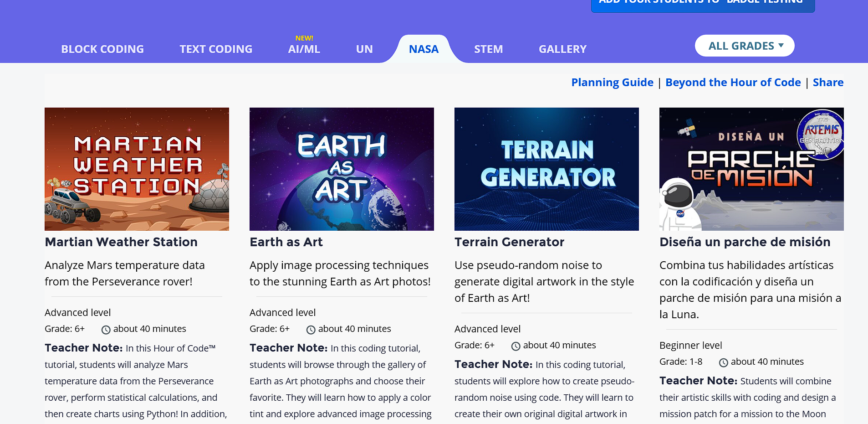Click the Earth as Art title
Screen dimensions: 868x424
[x=286, y=242]
